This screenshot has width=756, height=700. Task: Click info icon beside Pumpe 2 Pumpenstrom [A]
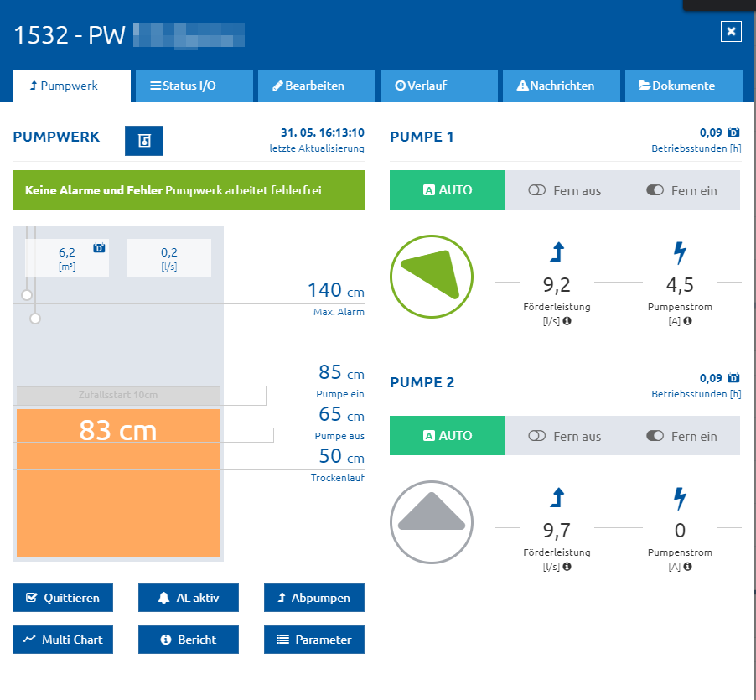click(687, 567)
